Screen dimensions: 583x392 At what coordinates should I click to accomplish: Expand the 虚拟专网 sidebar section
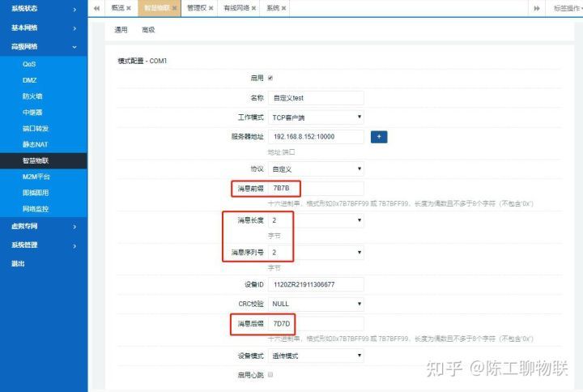pyautogui.click(x=44, y=226)
